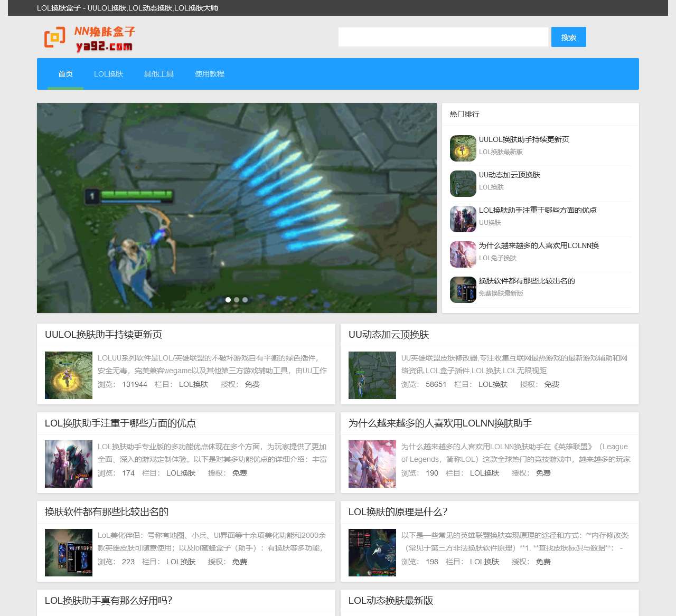The width and height of the screenshot is (676, 616).
Task: Click sidebar thumbnail for 为什么越来越多的人喜欢用LOLNN换
Action: pyautogui.click(x=463, y=254)
